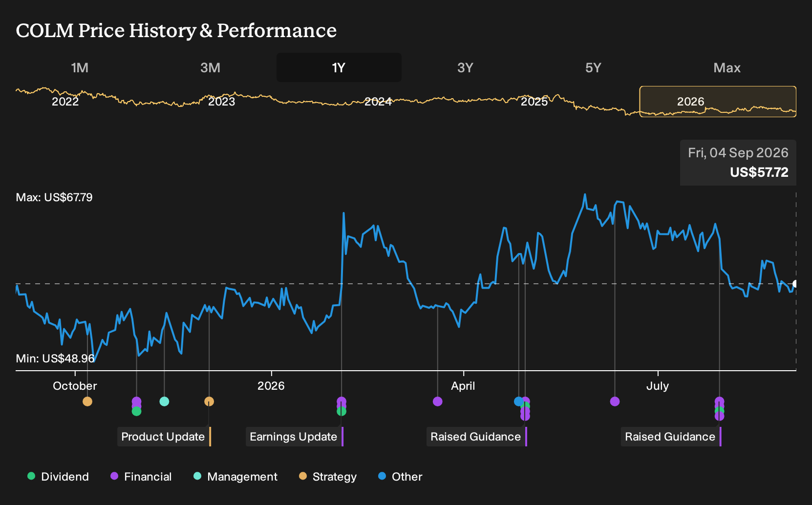Screen dimensions: 812x505
Task: Click the orange Strategy event dot near October
Action: (87, 401)
